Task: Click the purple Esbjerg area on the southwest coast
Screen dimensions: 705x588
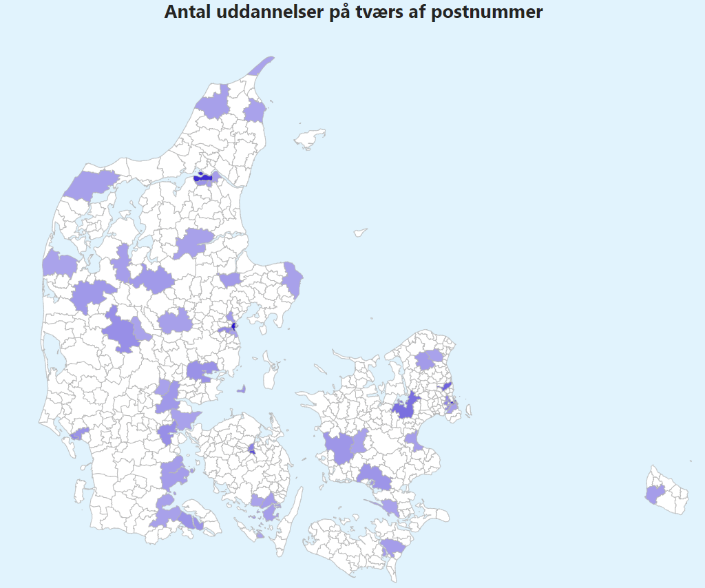Action: tap(80, 434)
